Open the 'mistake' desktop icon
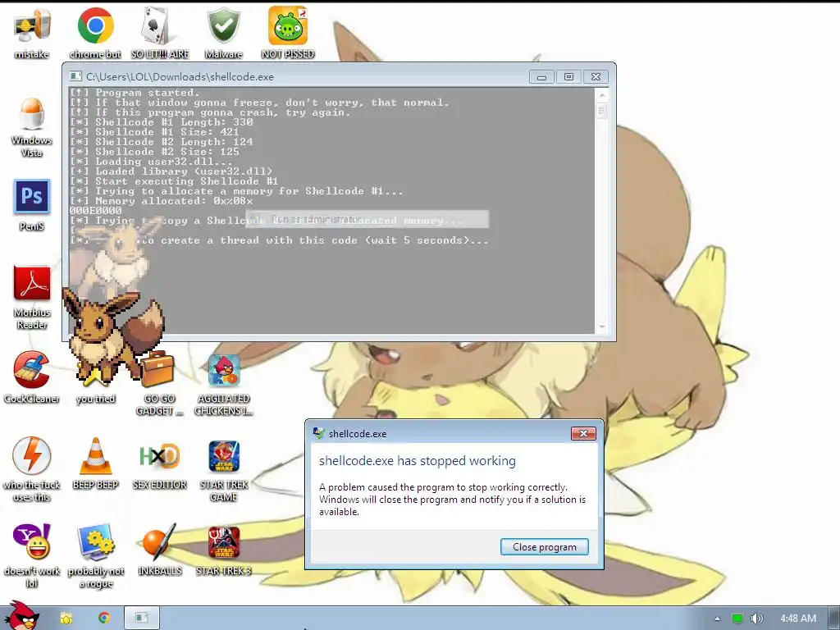Screen dimensions: 840x630 [x=32, y=25]
